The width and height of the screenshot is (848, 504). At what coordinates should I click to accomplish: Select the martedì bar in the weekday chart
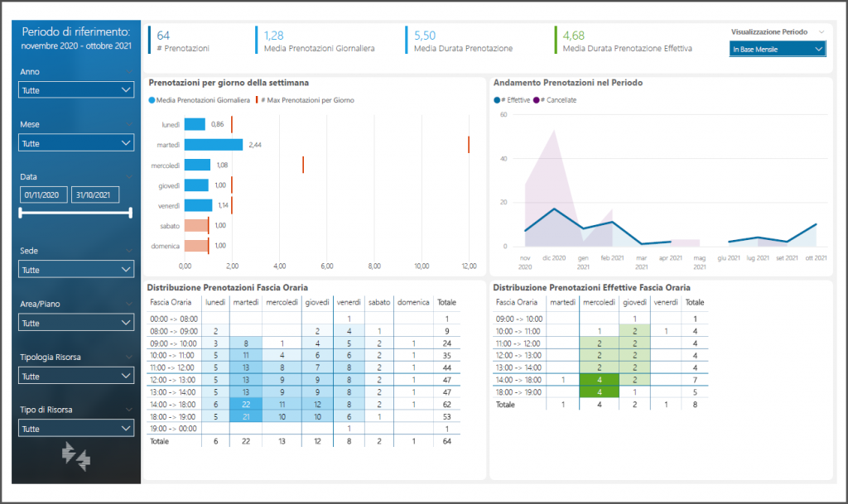[213, 145]
